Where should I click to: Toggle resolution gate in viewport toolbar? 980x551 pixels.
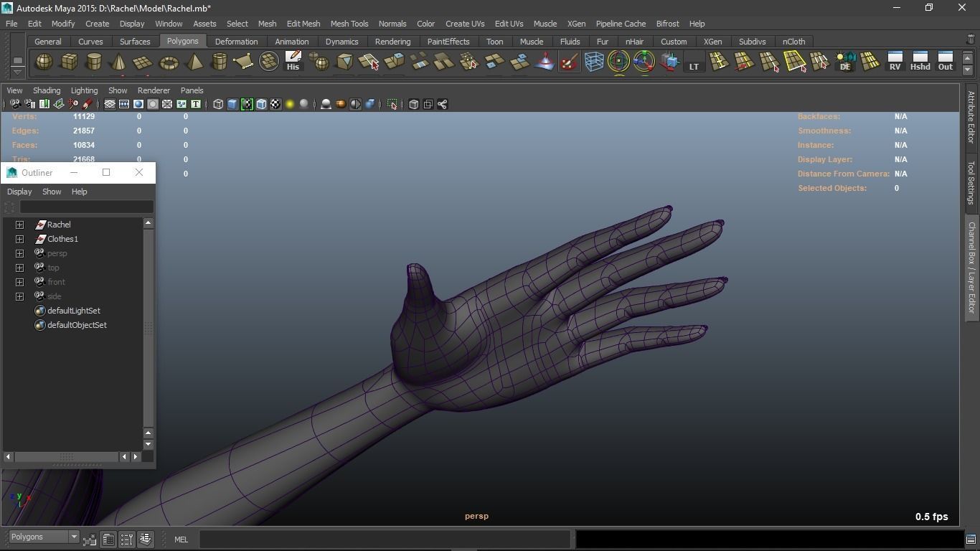(138, 104)
